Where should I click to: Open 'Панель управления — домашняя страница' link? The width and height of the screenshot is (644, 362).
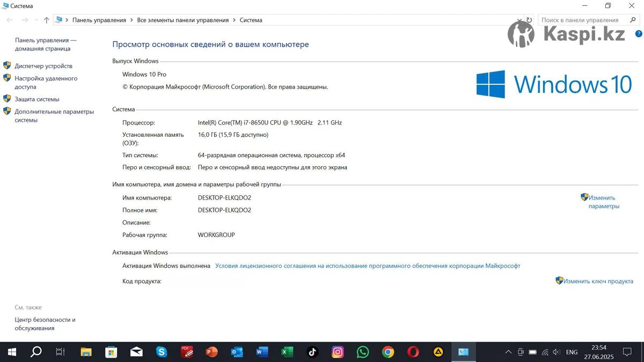46,45
